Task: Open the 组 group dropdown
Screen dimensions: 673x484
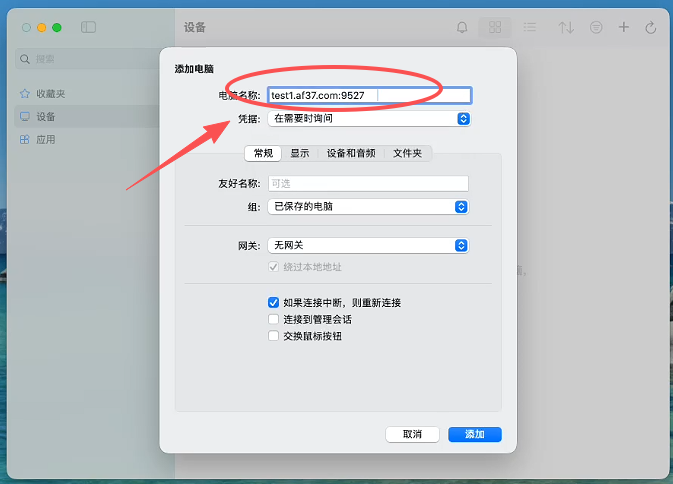Action: (x=368, y=207)
